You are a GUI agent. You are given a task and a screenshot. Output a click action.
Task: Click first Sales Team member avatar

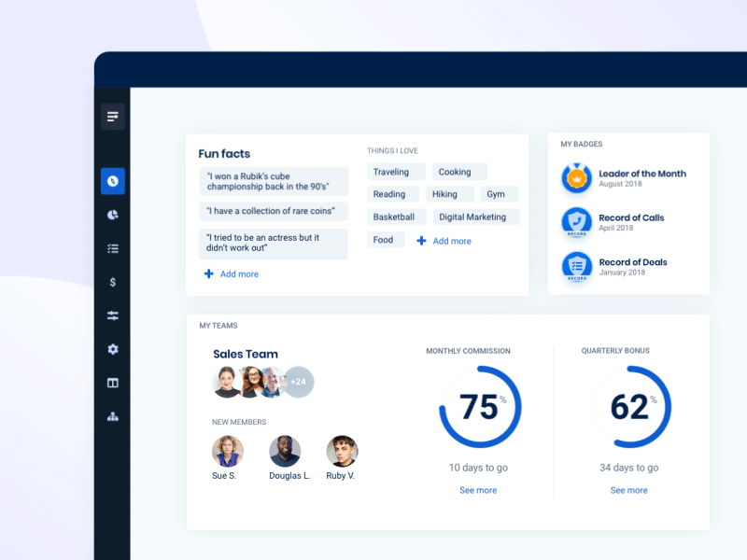(x=227, y=382)
